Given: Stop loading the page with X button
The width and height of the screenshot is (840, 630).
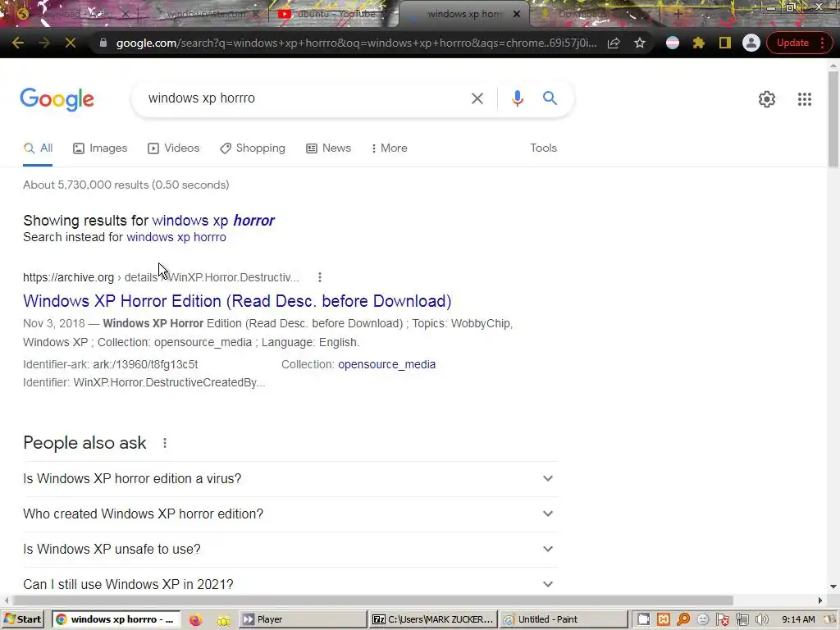Looking at the screenshot, I should [x=71, y=43].
